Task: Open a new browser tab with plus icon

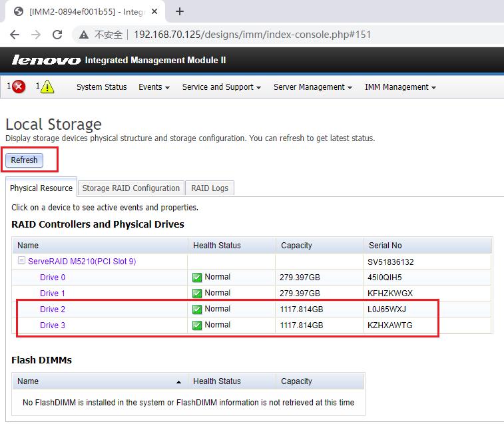Action: (180, 11)
